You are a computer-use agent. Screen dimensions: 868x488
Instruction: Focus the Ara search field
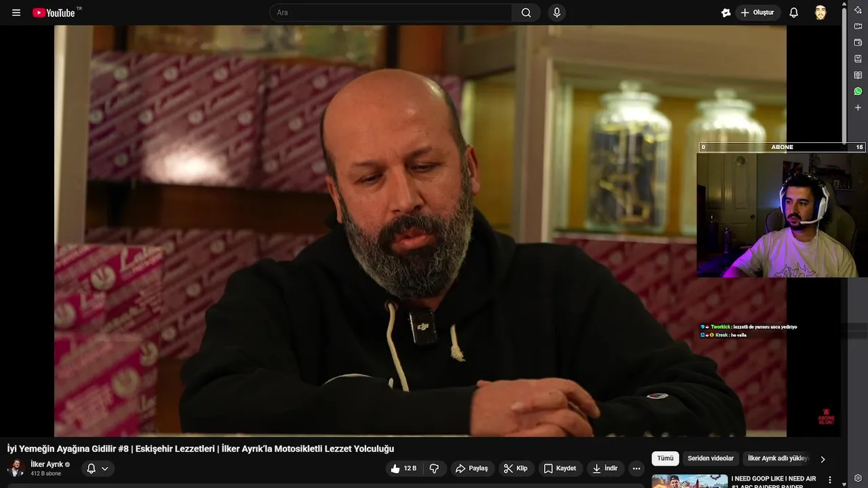pyautogui.click(x=391, y=13)
